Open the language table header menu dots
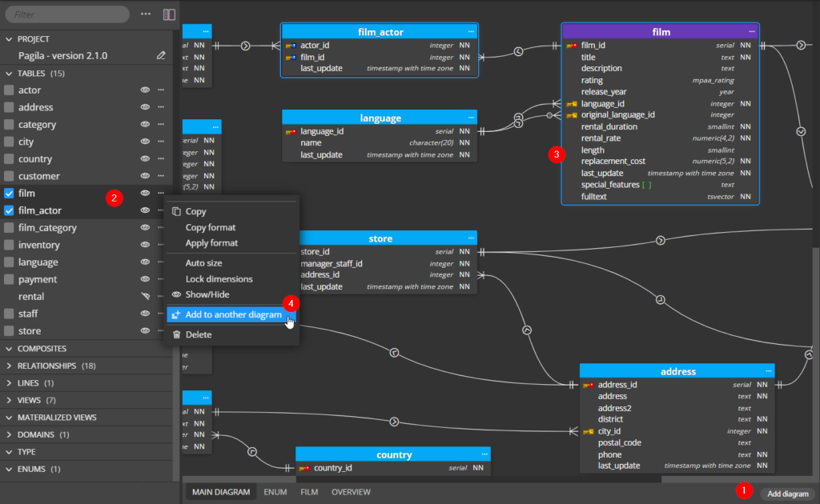 pyautogui.click(x=471, y=118)
